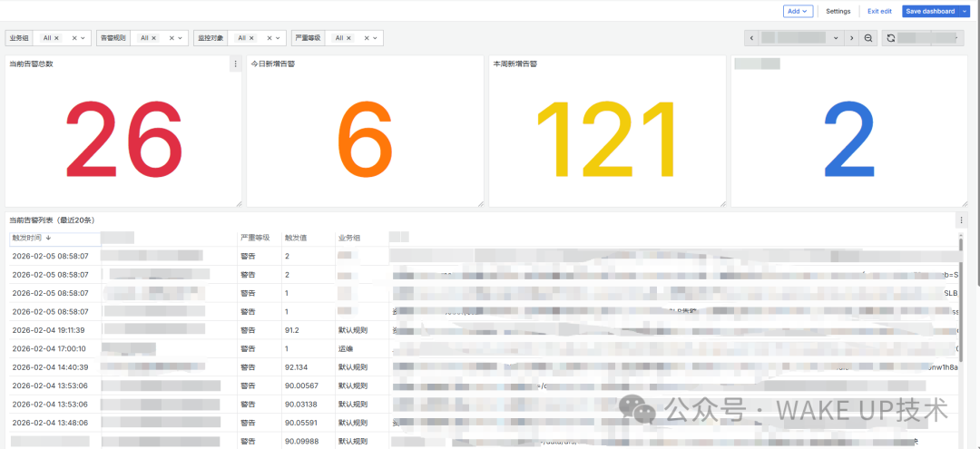Open the arrow next to Save dashboard
Screen dimensions: 980x449
(x=965, y=11)
